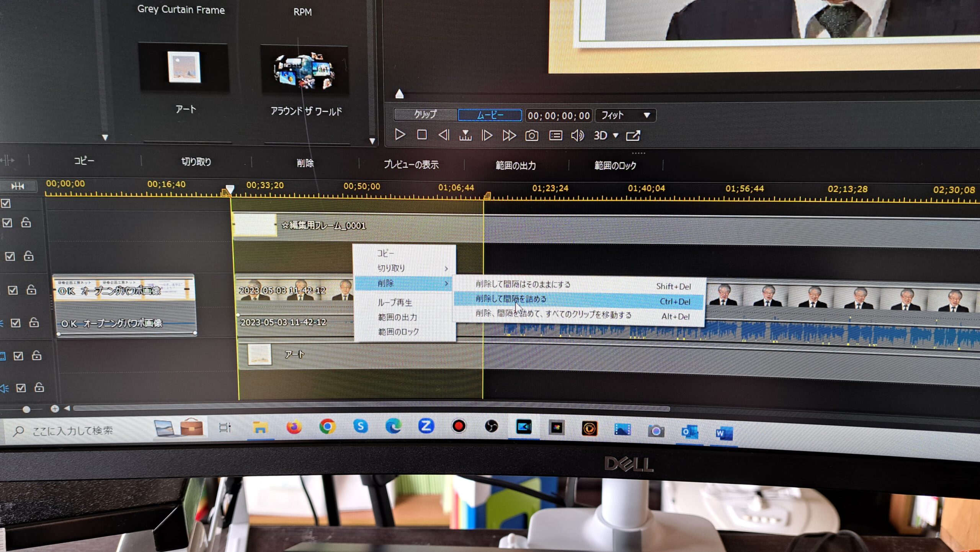The image size is (980, 552).
Task: Toggle the main video track checkbox
Action: click(x=13, y=290)
